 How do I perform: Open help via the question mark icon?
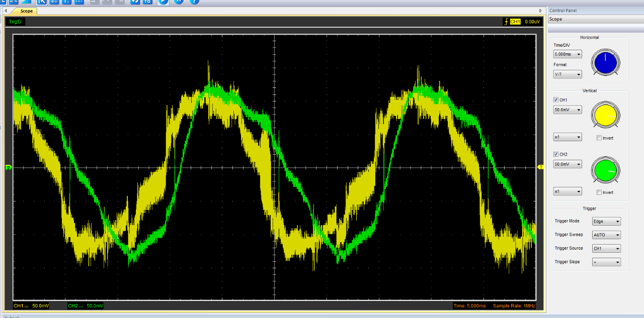point(194,2)
